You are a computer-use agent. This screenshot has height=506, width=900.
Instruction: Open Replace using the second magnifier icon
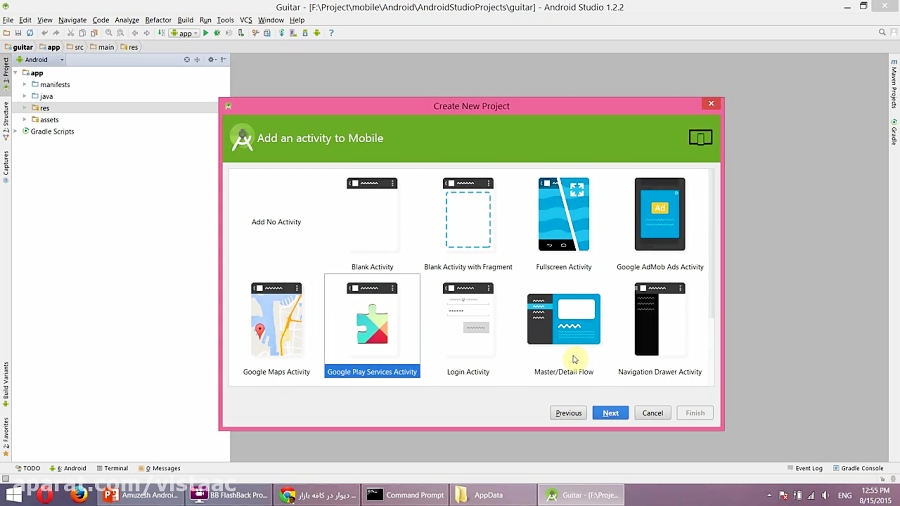click(121, 33)
